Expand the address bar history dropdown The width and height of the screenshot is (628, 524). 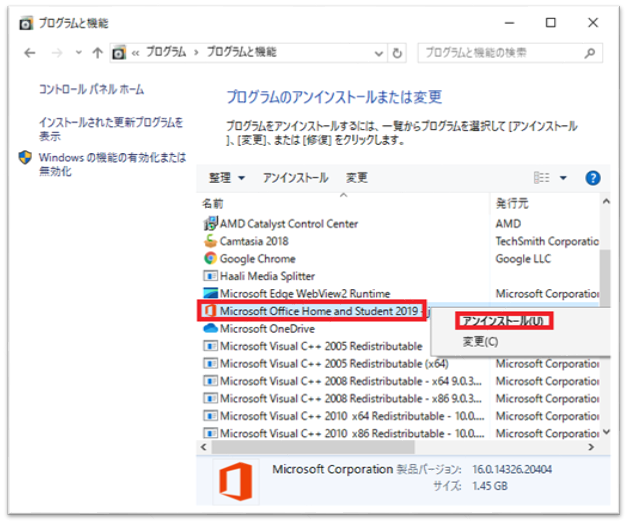point(378,53)
